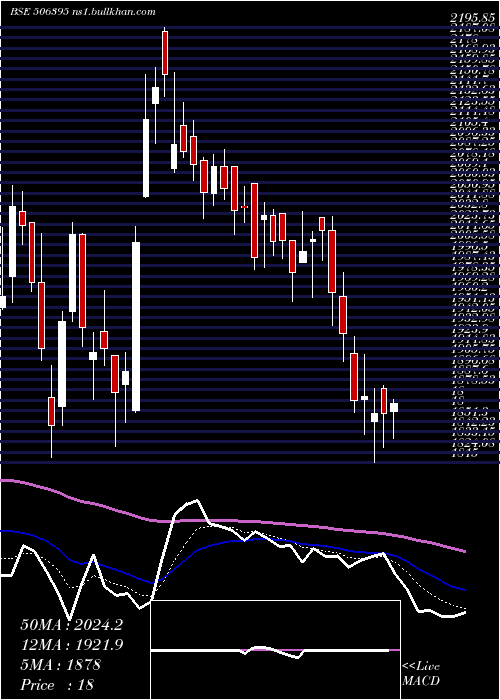Click the '50MA : 2024.2' readout
500x700 pixels.
tap(71, 625)
